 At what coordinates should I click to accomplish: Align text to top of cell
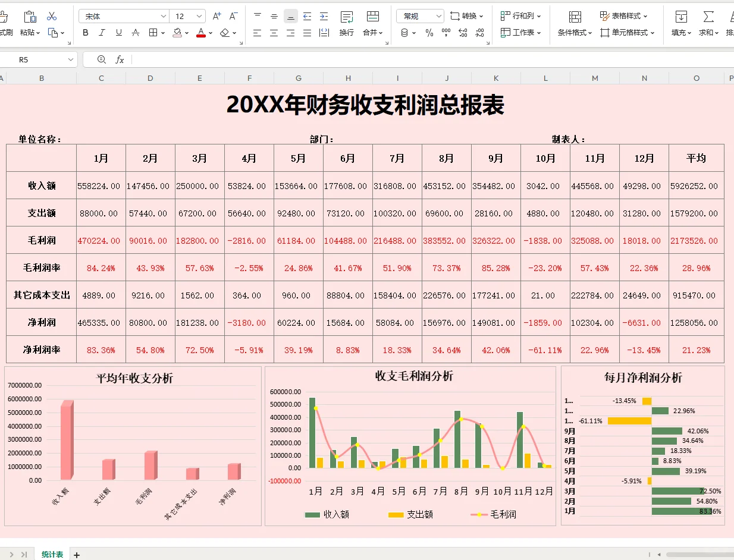click(258, 16)
